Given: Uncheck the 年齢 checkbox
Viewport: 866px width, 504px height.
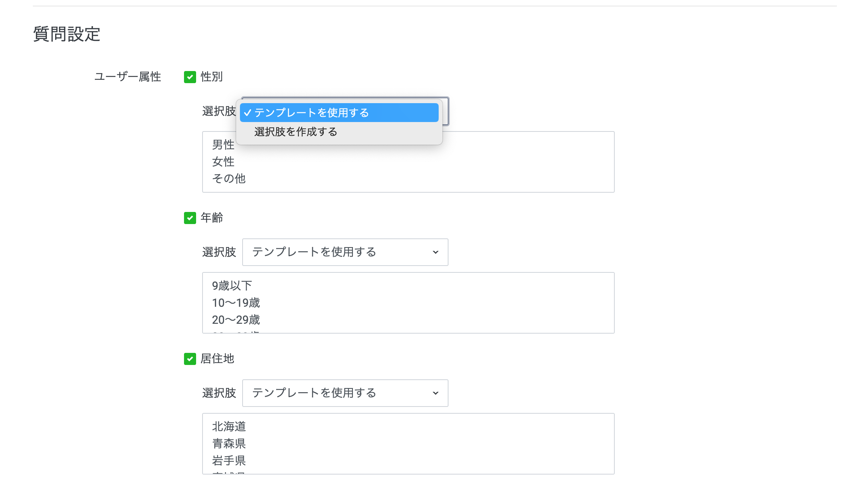Looking at the screenshot, I should click(190, 218).
